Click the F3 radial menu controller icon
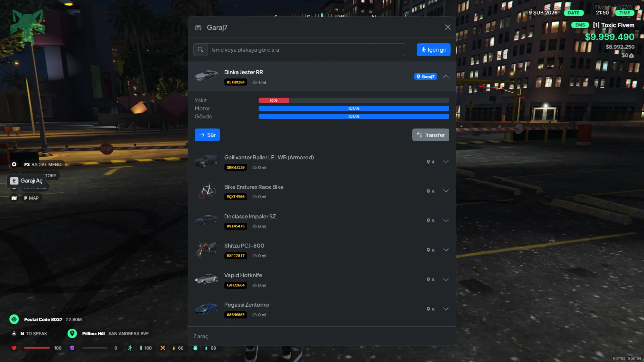The height and width of the screenshot is (362, 644). 14,164
